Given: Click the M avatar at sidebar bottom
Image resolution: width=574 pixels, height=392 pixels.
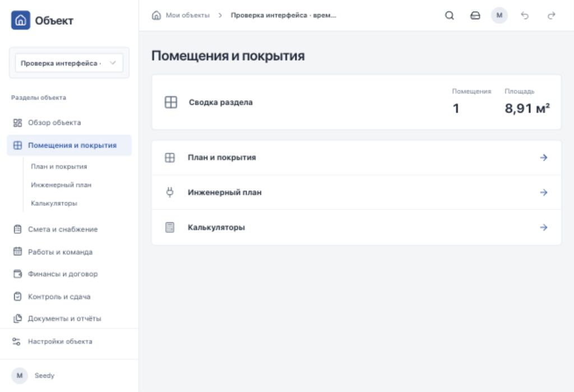Looking at the screenshot, I should [20, 376].
